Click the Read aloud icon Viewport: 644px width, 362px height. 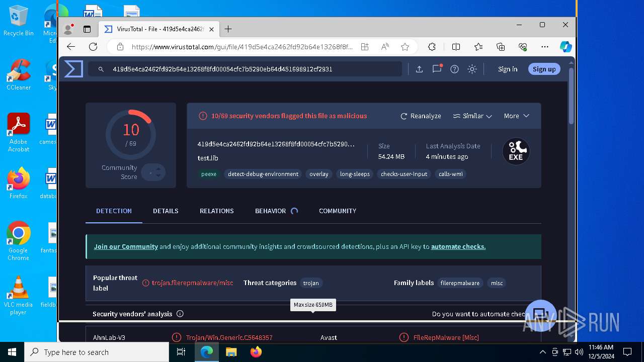click(x=385, y=47)
